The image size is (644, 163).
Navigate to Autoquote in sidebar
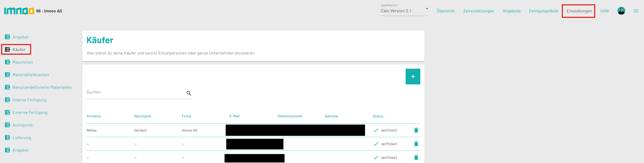(23, 125)
